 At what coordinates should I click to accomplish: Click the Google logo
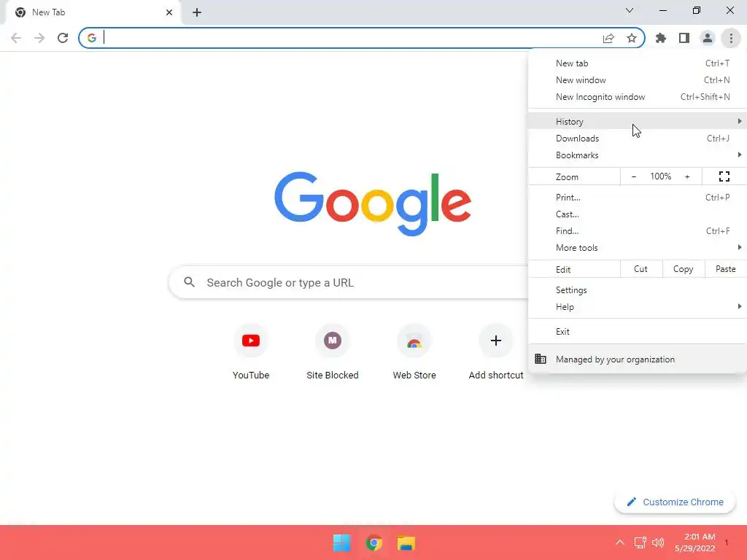pos(373,203)
